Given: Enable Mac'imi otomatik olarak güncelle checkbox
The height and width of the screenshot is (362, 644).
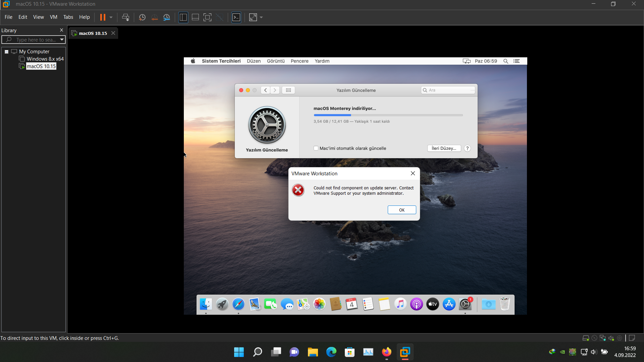Looking at the screenshot, I should coord(316,148).
